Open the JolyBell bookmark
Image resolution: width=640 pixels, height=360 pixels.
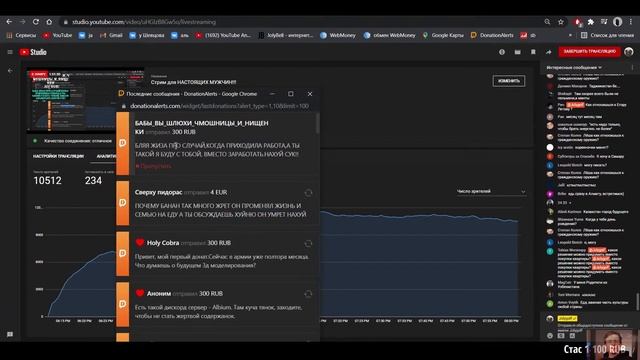pos(285,36)
